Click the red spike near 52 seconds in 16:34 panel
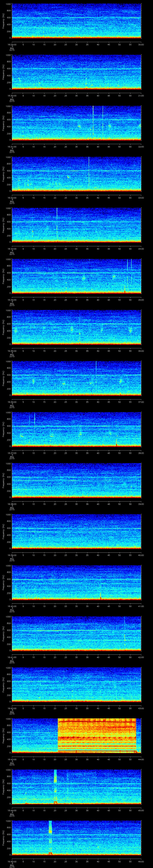This screenshot has width=153, height=868. 124,291
